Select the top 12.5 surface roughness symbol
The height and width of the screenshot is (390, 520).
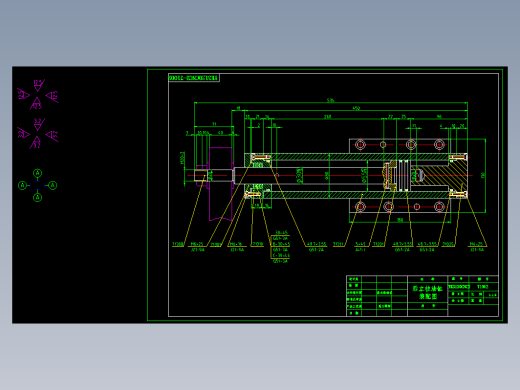tap(38, 85)
